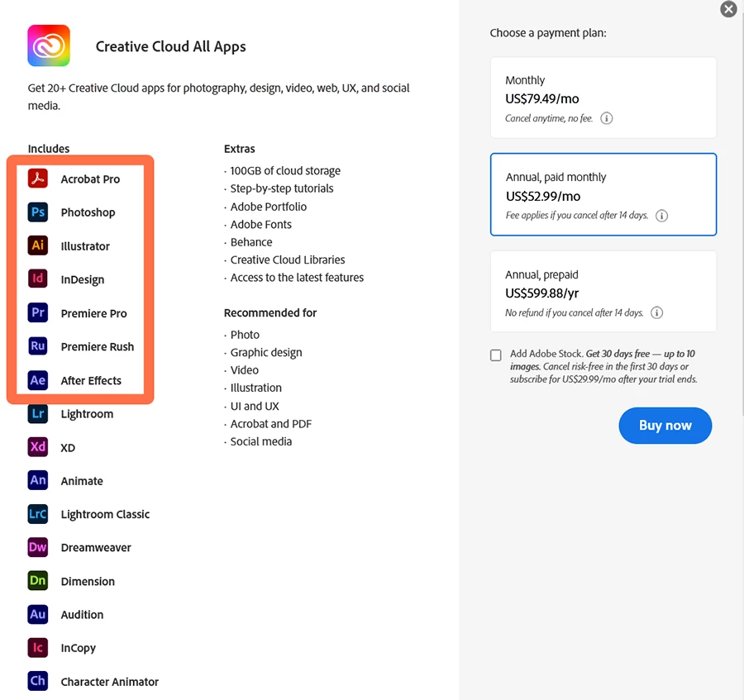Click the Character Animator Ch icon
This screenshot has width=744, height=700.
(38, 682)
